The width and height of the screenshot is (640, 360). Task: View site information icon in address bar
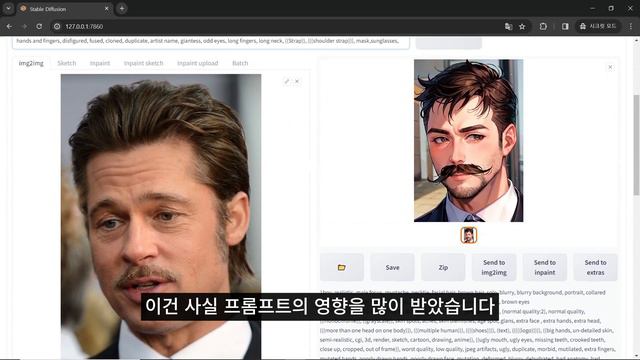pos(57,26)
